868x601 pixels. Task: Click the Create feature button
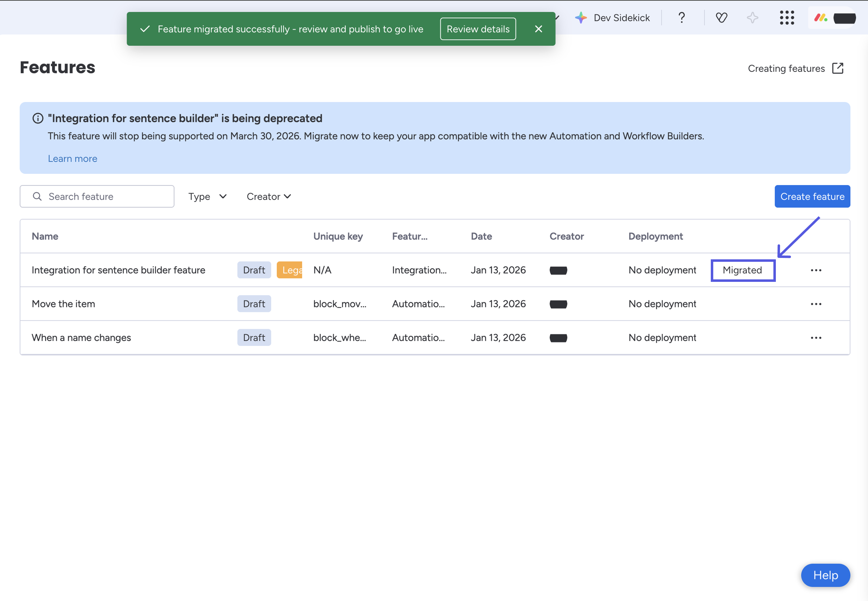tap(812, 196)
